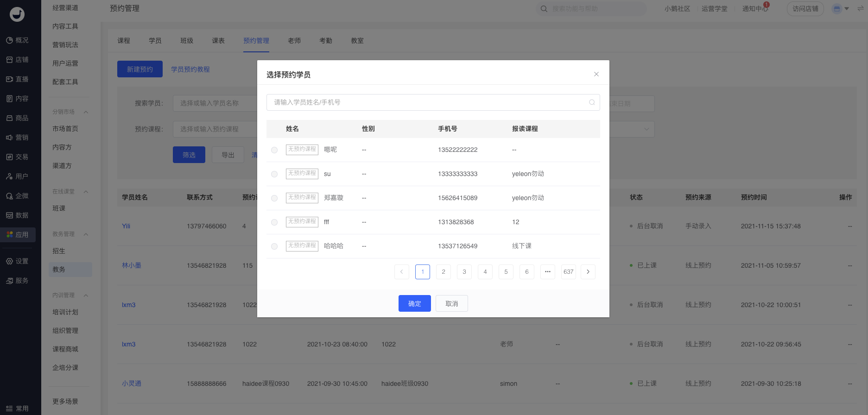This screenshot has width=868, height=415.
Task: Click the 取消 cancel button in dialog
Action: point(451,303)
